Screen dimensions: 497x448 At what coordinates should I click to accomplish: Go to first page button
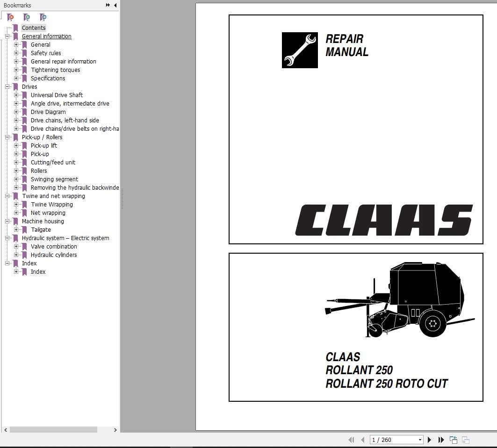(351, 440)
